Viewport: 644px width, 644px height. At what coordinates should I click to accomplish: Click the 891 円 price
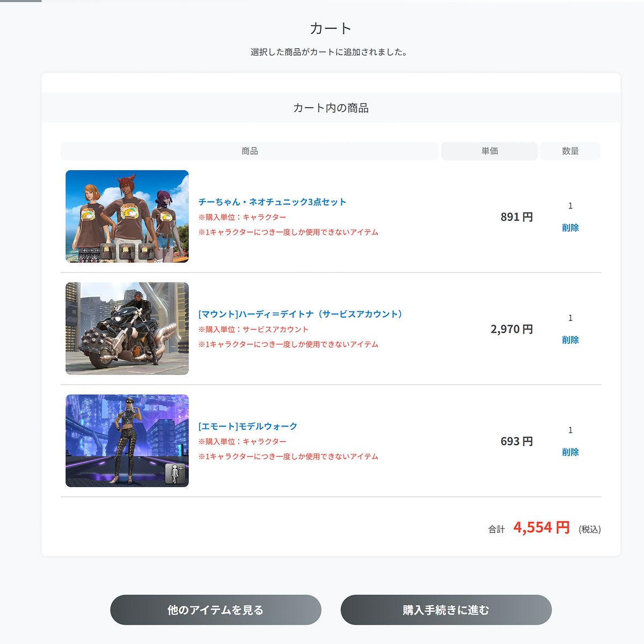pos(517,217)
